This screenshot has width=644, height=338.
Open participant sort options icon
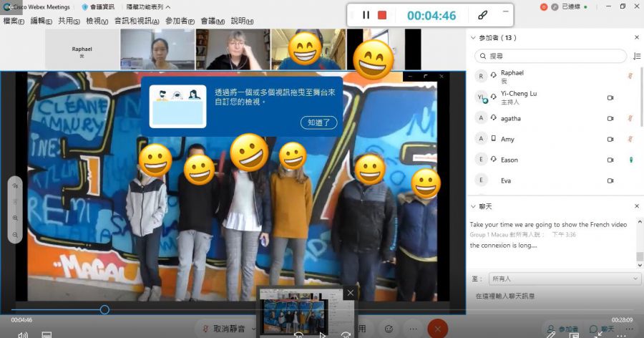pos(637,56)
